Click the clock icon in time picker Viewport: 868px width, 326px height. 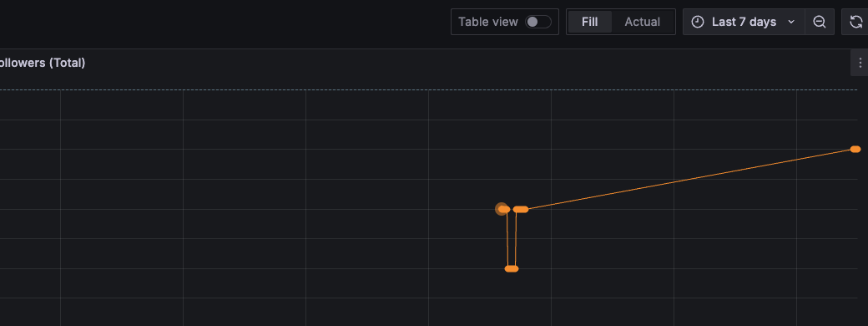698,22
